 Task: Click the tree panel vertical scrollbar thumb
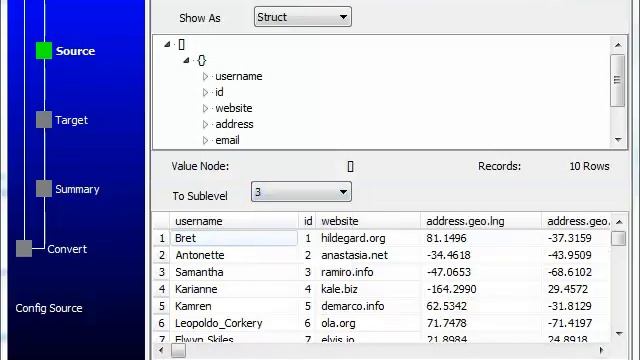click(618, 80)
